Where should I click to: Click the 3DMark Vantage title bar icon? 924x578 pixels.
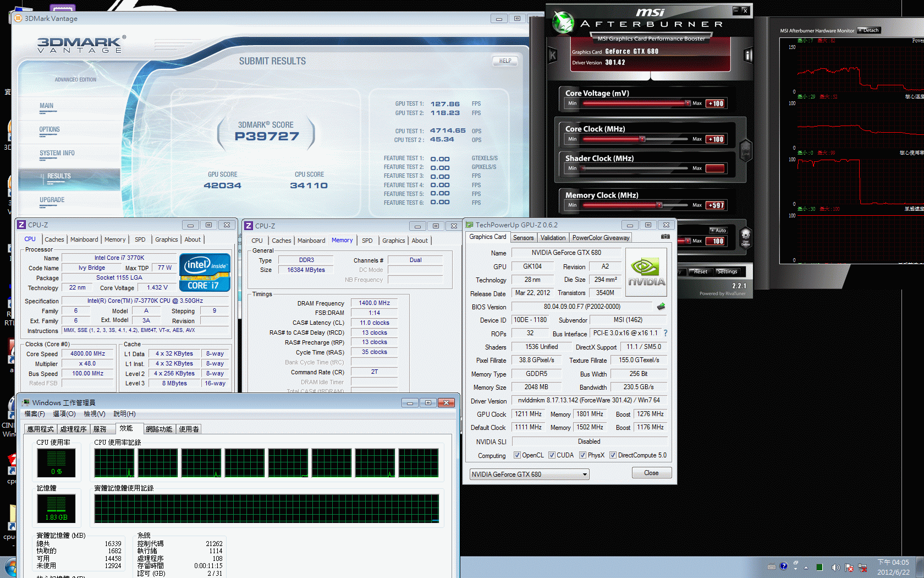pyautogui.click(x=18, y=18)
